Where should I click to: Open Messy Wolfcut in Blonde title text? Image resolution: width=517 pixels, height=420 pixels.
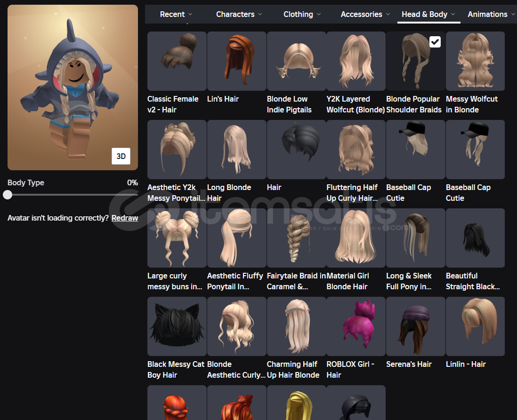[x=472, y=104]
